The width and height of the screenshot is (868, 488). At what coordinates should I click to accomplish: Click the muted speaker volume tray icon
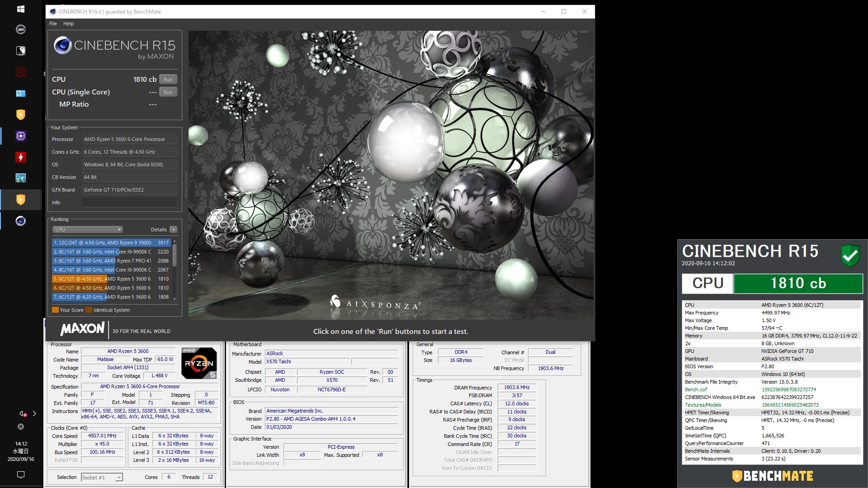coord(23,413)
